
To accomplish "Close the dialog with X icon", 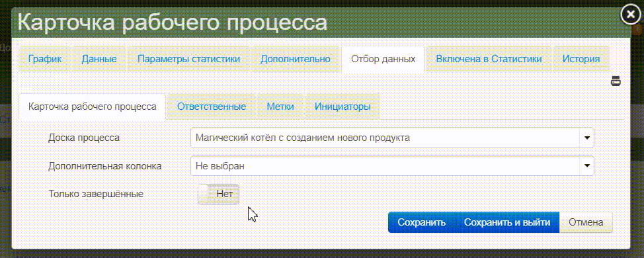I will pos(630,15).
